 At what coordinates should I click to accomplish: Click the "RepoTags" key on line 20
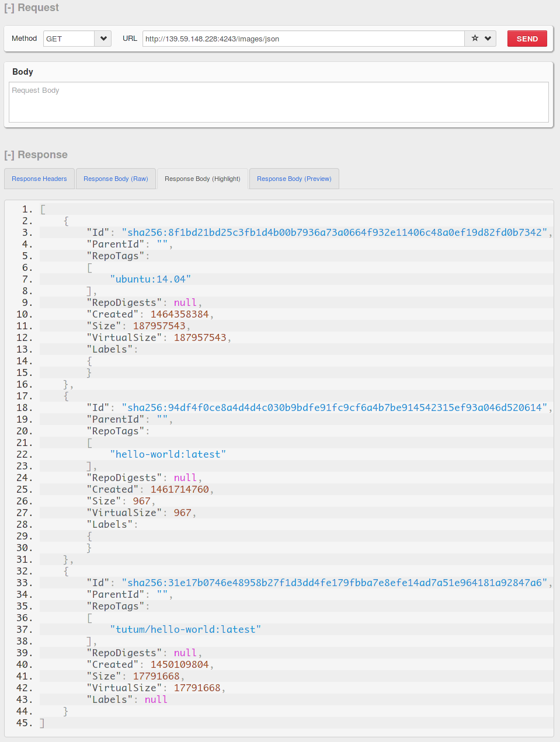(116, 431)
